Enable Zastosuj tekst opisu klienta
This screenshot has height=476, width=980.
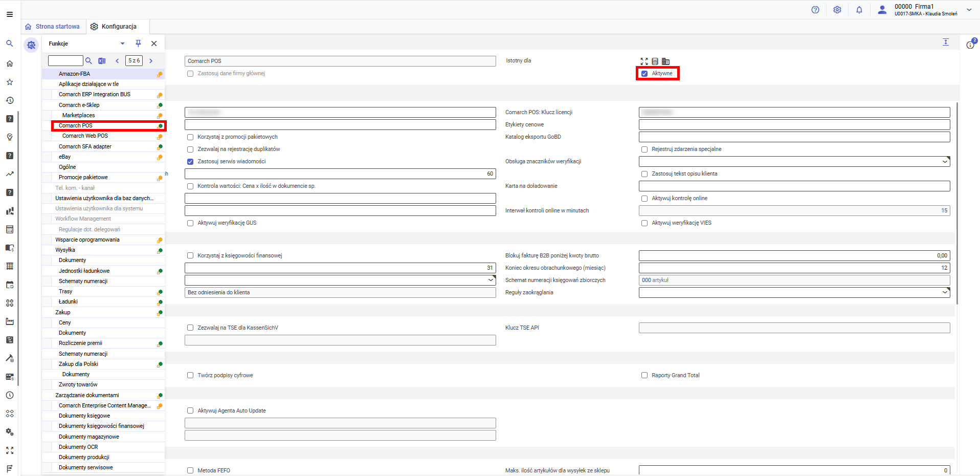[x=644, y=174]
